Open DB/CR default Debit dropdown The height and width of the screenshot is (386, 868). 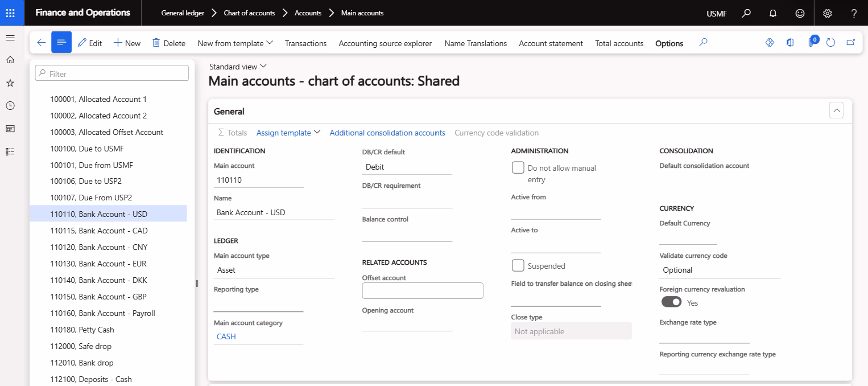[407, 167]
